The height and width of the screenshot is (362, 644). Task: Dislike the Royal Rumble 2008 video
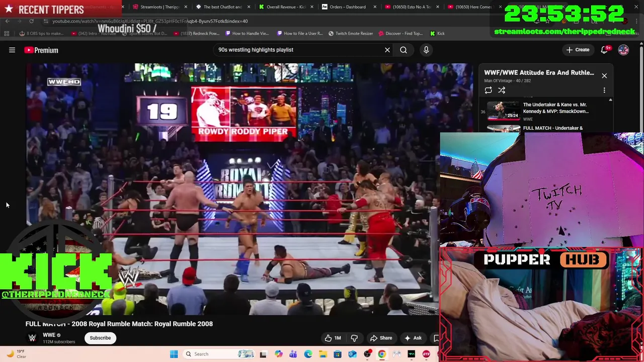(354, 338)
